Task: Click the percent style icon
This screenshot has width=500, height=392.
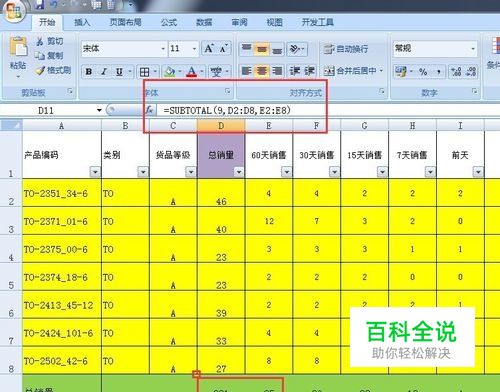Action: [x=423, y=71]
